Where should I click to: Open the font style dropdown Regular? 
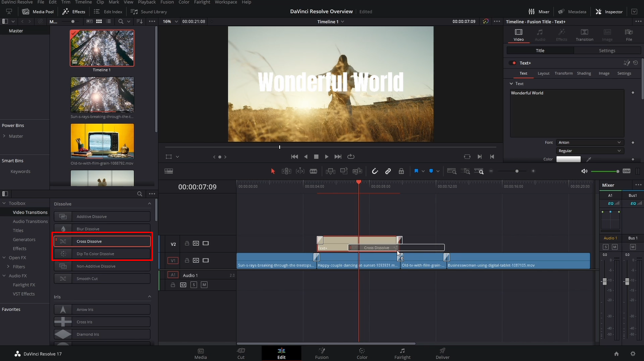point(590,151)
